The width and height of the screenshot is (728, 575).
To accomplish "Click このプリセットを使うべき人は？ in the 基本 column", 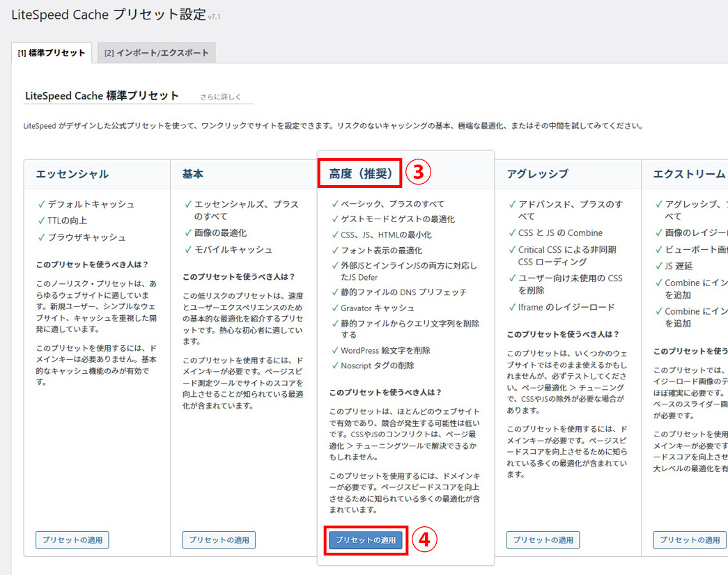I will (x=239, y=276).
